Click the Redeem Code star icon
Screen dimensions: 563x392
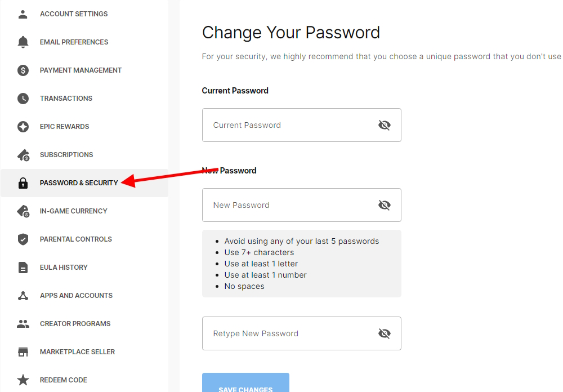(23, 380)
